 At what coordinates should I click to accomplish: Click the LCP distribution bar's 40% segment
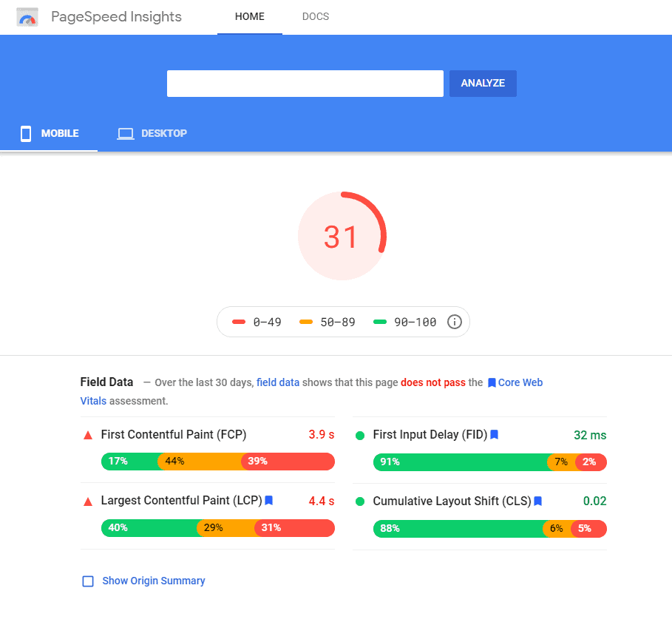[149, 527]
